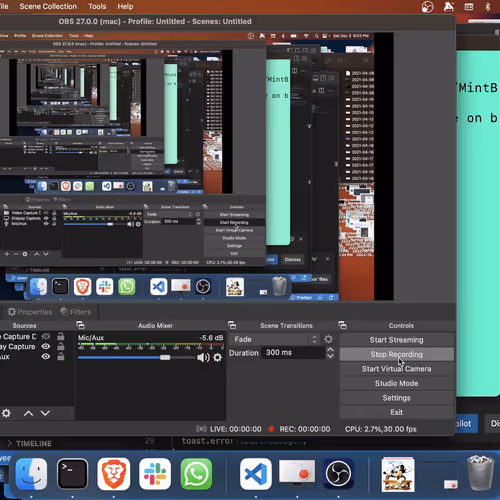500x500 pixels.
Task: Move selected source down with arrow
Action: pos(45,413)
